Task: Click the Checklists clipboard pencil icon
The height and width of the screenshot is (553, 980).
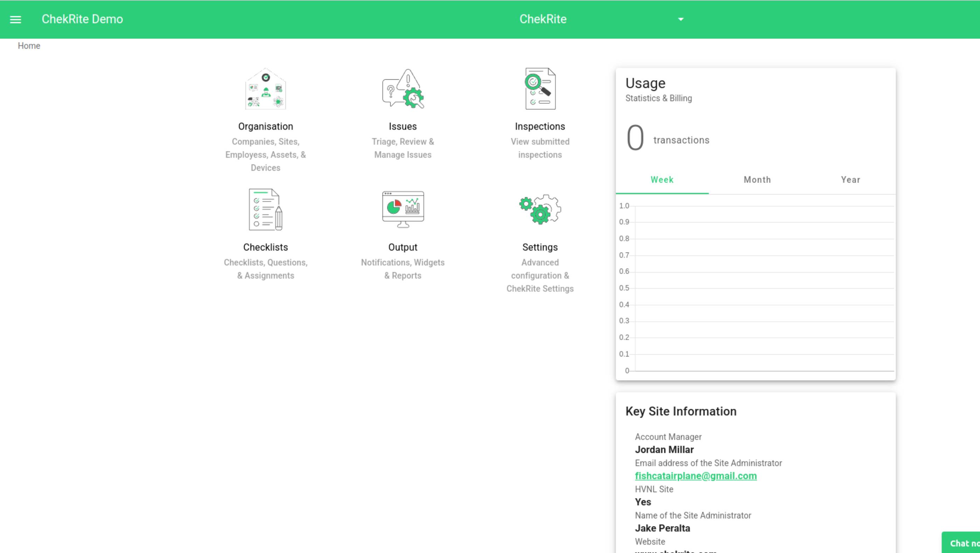Action: point(266,210)
